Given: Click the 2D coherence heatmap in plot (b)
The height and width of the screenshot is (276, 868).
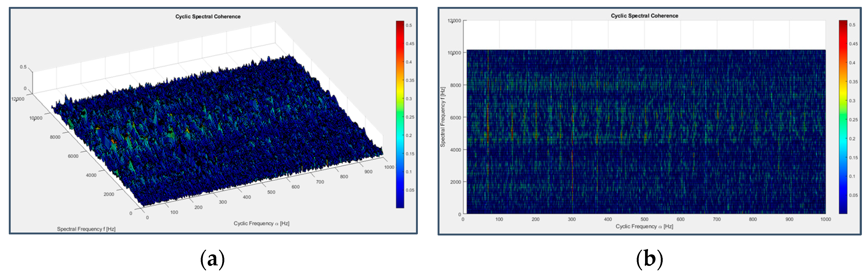Looking at the screenshot, I should click(x=646, y=132).
